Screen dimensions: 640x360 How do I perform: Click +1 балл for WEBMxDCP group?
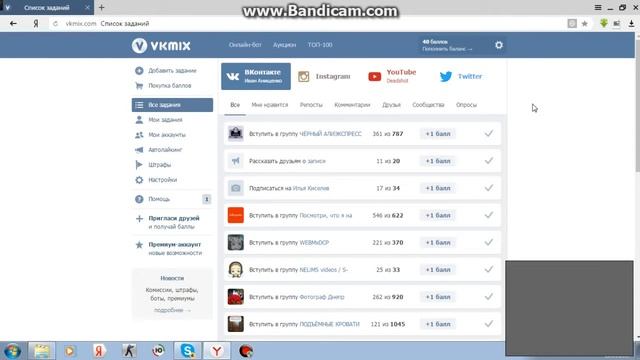(x=438, y=242)
